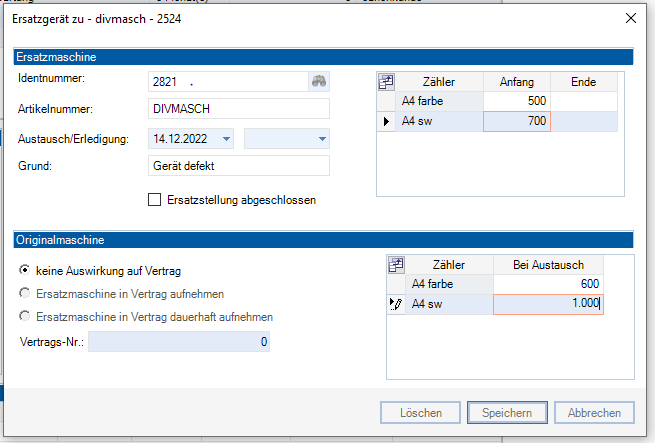Click the Vertrags-Nr. input field
655x443 pixels.
pyautogui.click(x=178, y=343)
